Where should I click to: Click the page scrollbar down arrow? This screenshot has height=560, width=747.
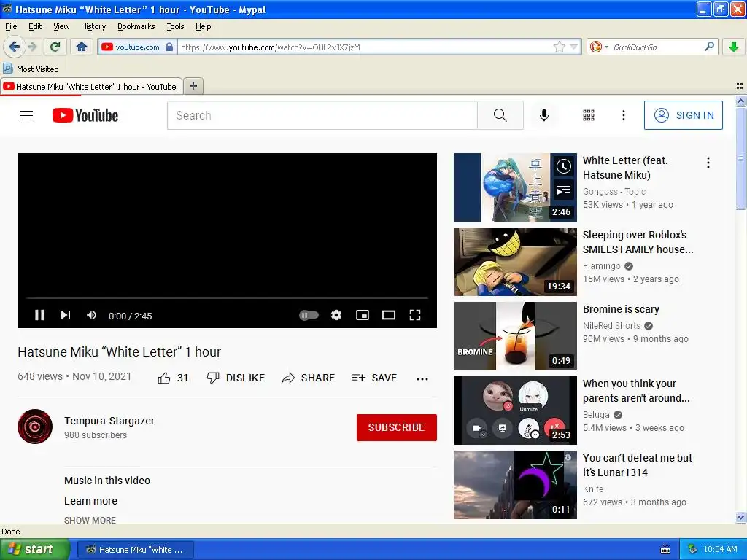click(740, 517)
